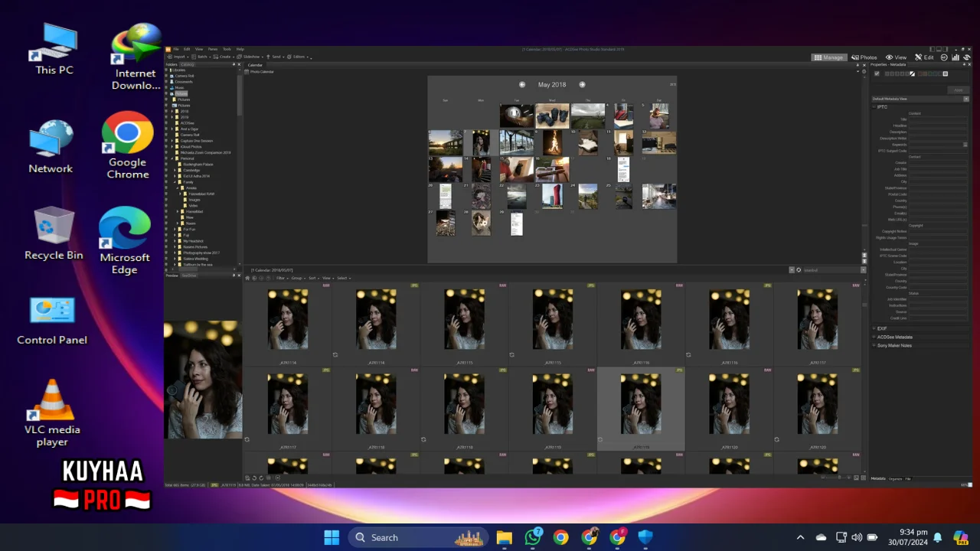Image resolution: width=980 pixels, height=551 pixels.
Task: Open the File menu
Action: 176,49
